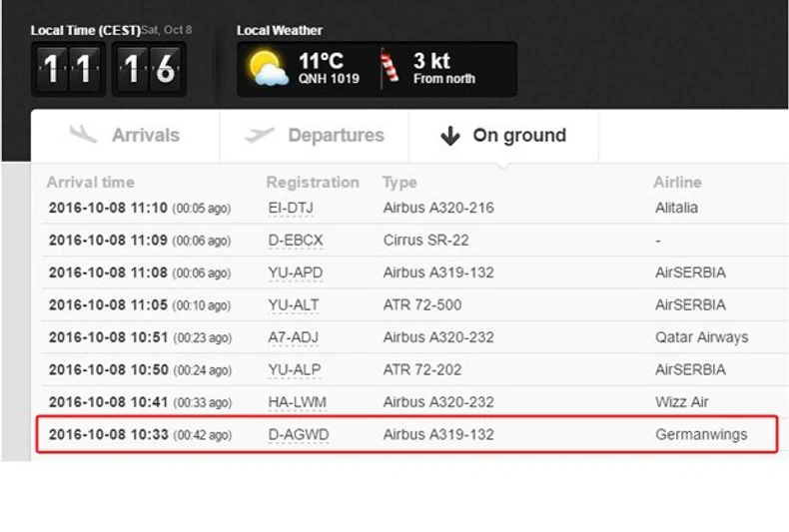Click registration YU-APD
This screenshot has width=789, height=532.
[x=295, y=272]
